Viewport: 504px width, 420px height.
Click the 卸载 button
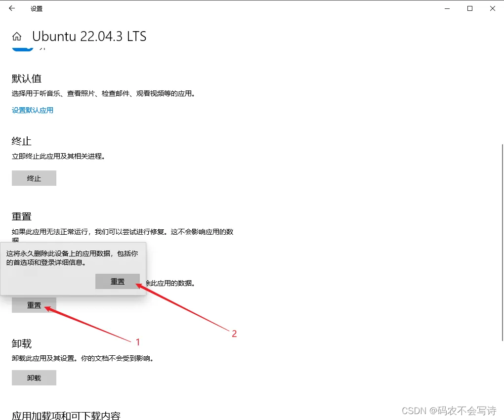tap(34, 378)
